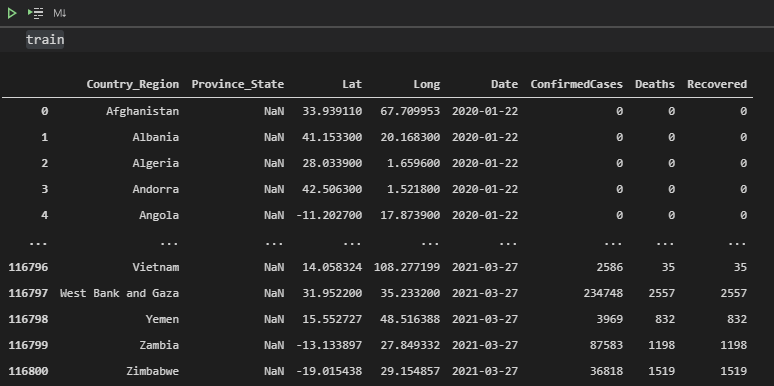Click latitude value -19.015438

pyautogui.click(x=329, y=371)
